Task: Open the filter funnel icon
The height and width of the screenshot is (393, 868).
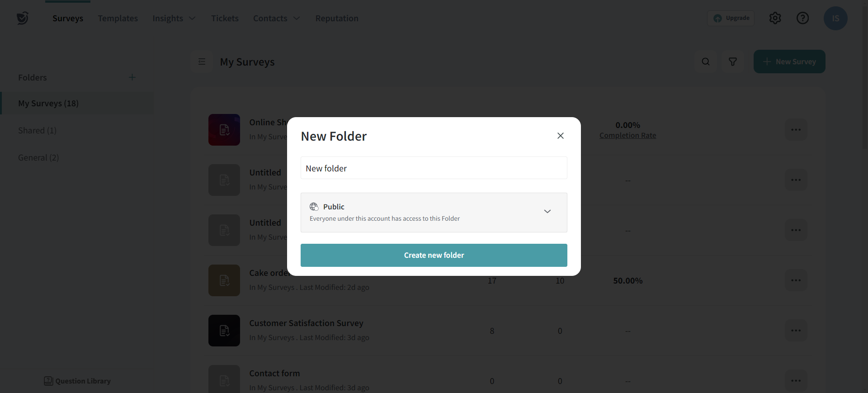Action: [732, 62]
